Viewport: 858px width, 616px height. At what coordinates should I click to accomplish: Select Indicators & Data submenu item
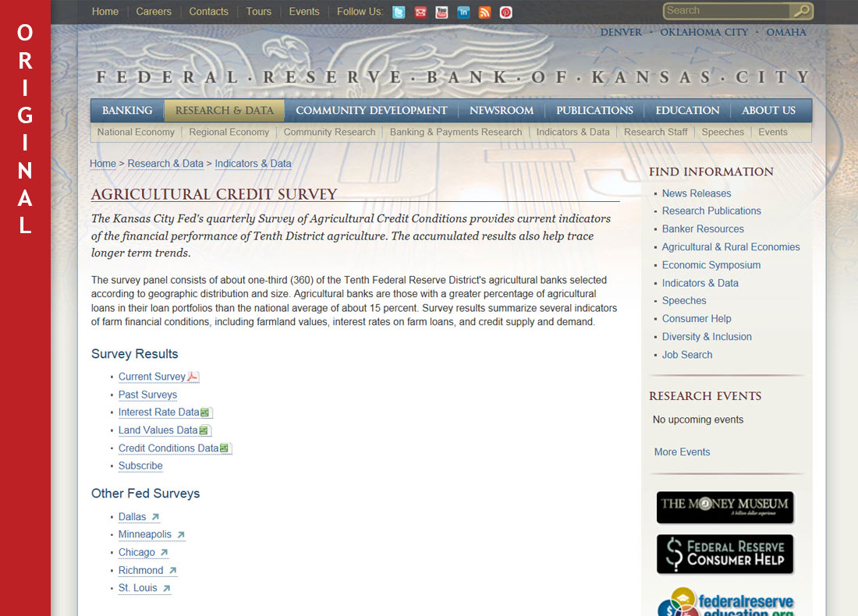pyautogui.click(x=573, y=132)
